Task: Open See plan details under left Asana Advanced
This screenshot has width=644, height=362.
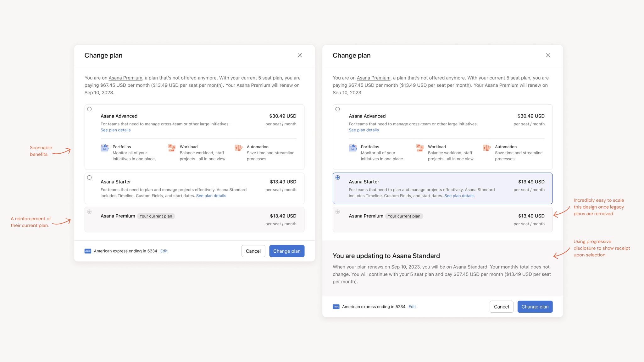Action: (115, 130)
